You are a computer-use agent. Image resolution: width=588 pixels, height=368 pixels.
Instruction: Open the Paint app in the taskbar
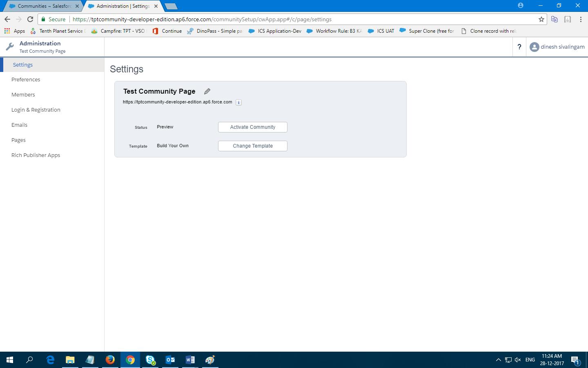click(210, 360)
